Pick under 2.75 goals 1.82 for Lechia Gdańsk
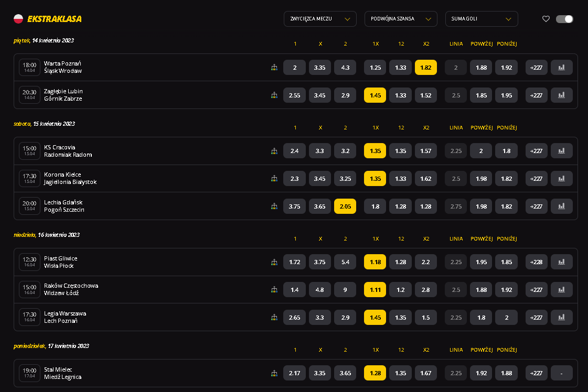 coord(506,206)
